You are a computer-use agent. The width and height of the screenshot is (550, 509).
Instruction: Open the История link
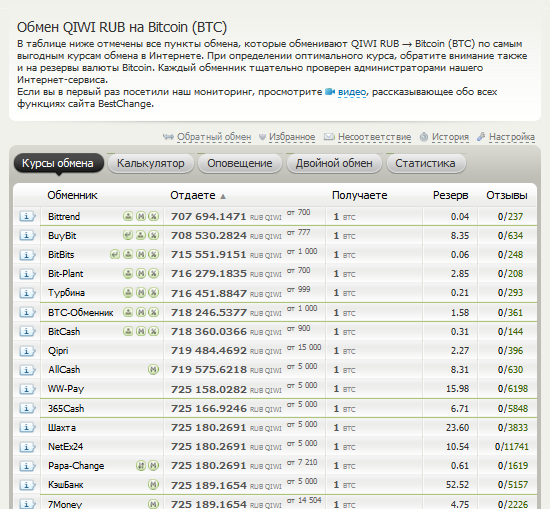tap(450, 137)
